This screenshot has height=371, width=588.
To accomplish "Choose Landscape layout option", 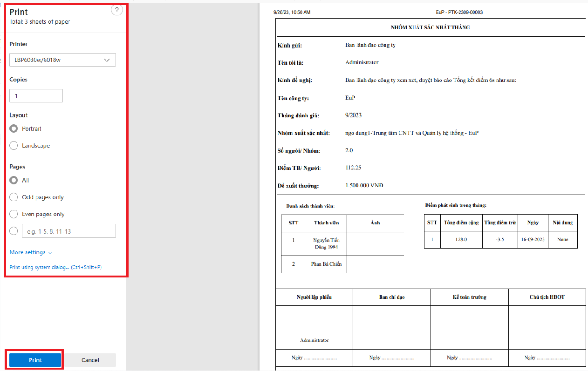I will 14,146.
